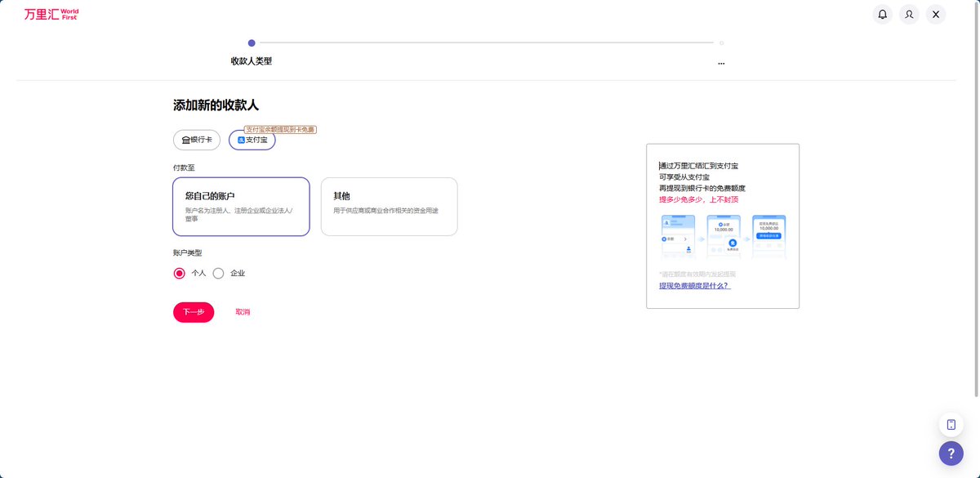Click the 取消 link
The height and width of the screenshot is (478, 980).
pyautogui.click(x=243, y=312)
